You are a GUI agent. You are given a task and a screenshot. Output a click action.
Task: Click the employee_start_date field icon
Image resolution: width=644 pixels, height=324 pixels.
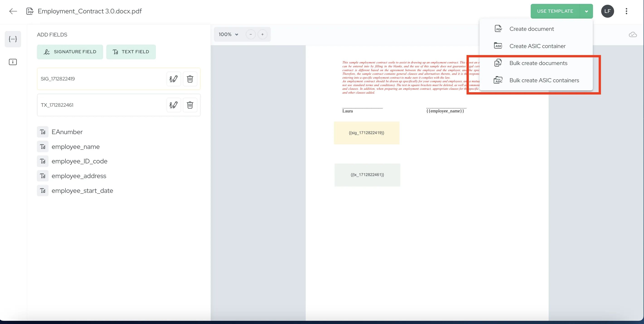43,191
